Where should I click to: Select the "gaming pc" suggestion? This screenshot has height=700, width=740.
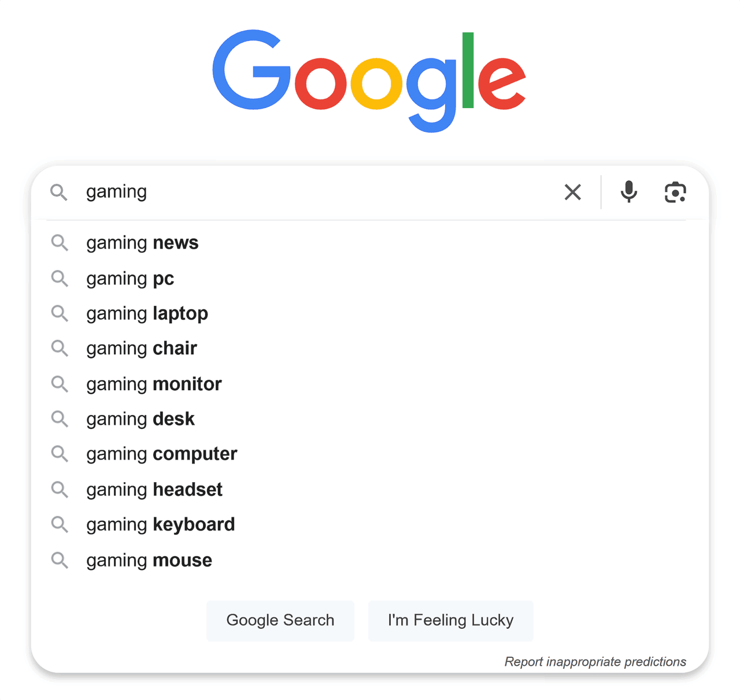[129, 278]
